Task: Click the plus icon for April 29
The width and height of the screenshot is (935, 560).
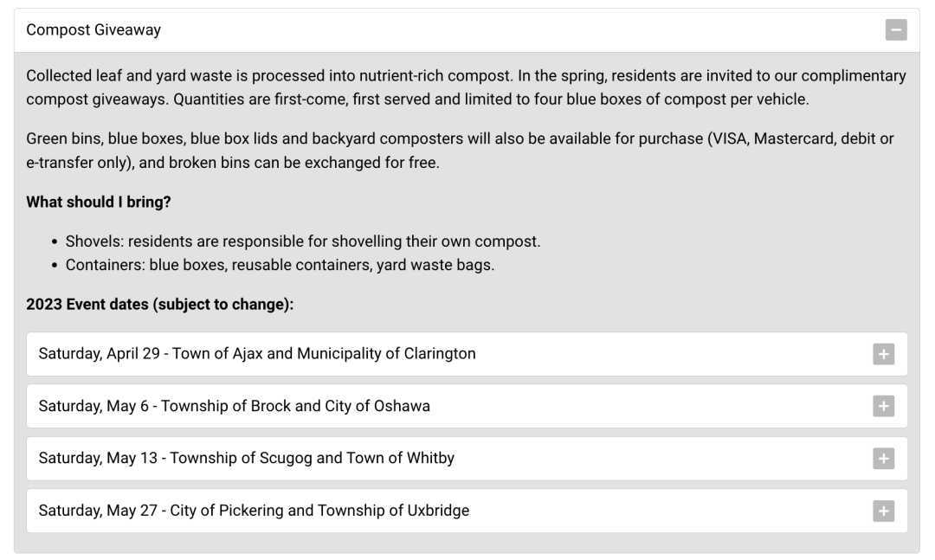Action: (x=883, y=354)
